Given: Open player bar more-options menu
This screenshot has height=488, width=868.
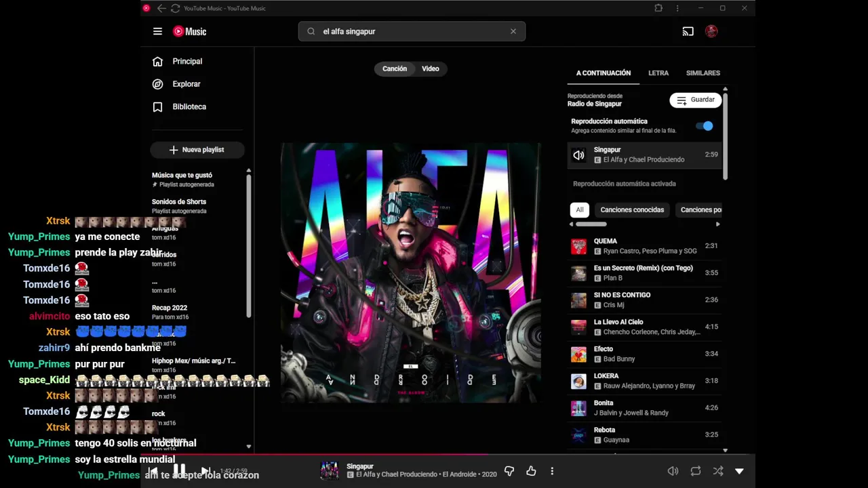Looking at the screenshot, I should 552,471.
